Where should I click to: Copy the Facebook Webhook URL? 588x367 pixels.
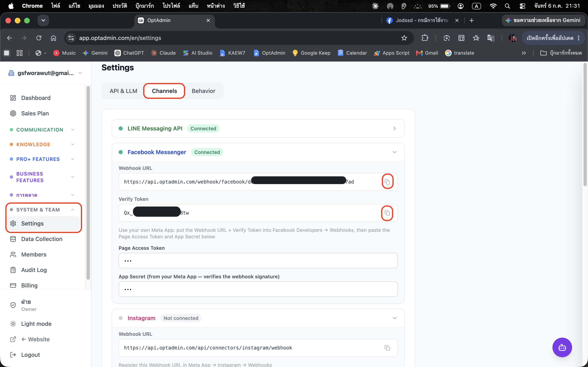[387, 182]
